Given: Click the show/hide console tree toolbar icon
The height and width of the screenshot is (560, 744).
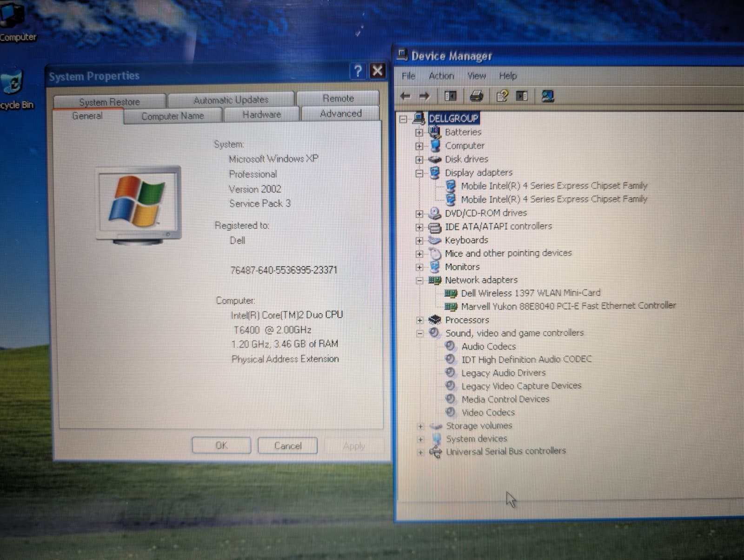Looking at the screenshot, I should 450,96.
